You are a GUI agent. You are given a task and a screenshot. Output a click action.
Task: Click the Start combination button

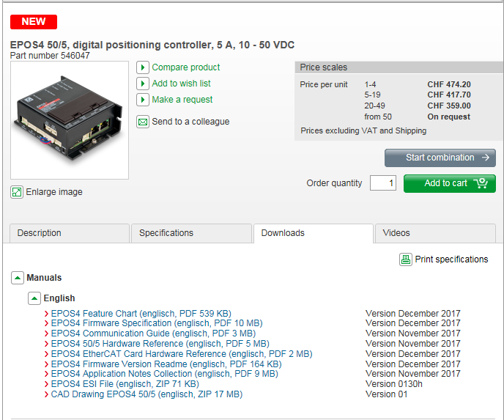click(x=440, y=158)
